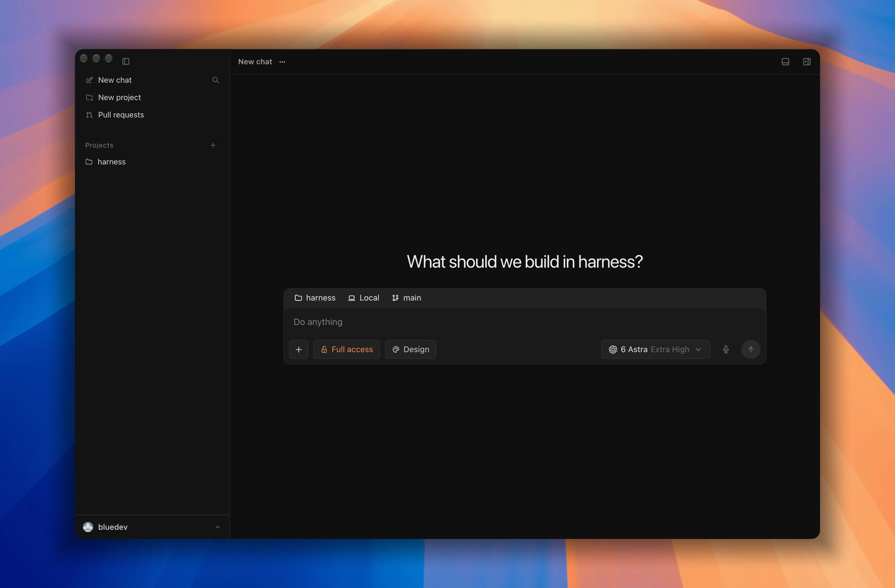
Task: Click the close window traffic light
Action: coord(84,58)
